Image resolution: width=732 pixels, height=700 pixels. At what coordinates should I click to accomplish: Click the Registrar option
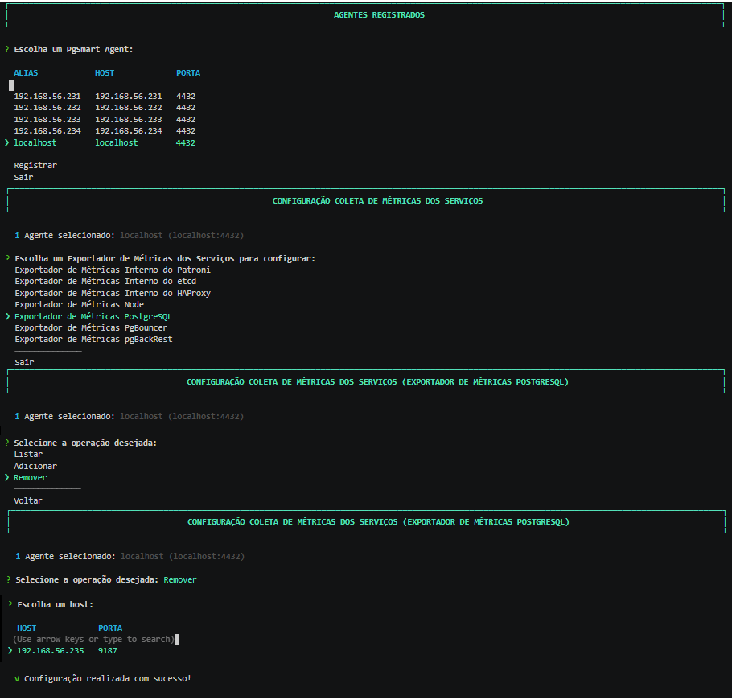coord(35,165)
